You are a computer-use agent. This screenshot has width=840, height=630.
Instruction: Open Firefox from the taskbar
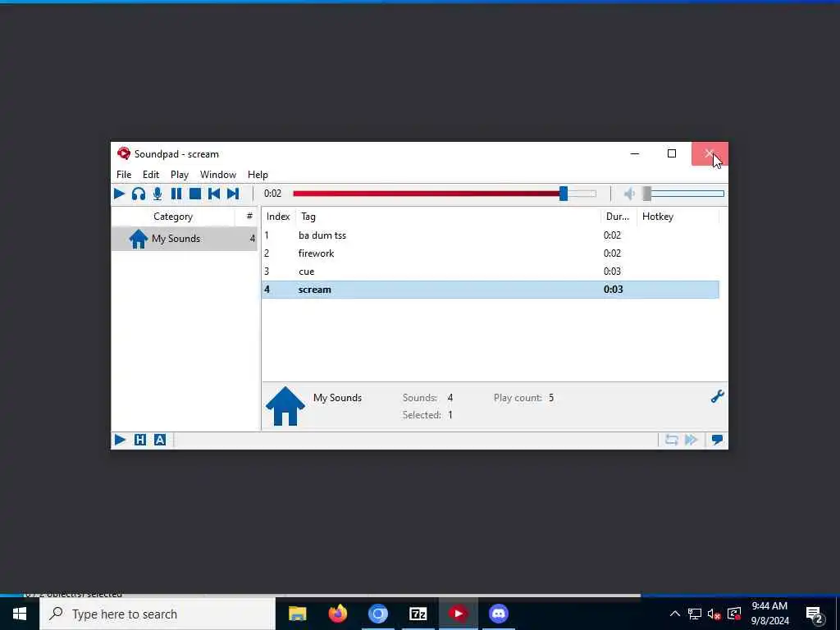(337, 614)
